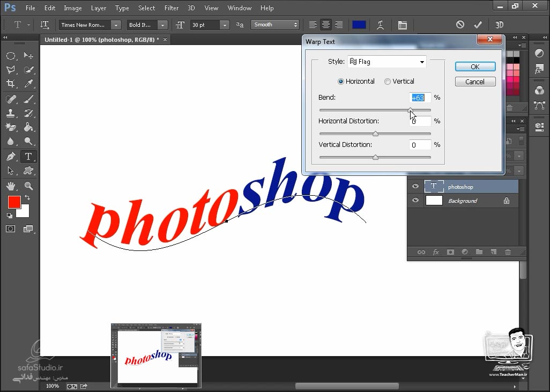
Task: Change screen mode icon
Action: coord(28,229)
